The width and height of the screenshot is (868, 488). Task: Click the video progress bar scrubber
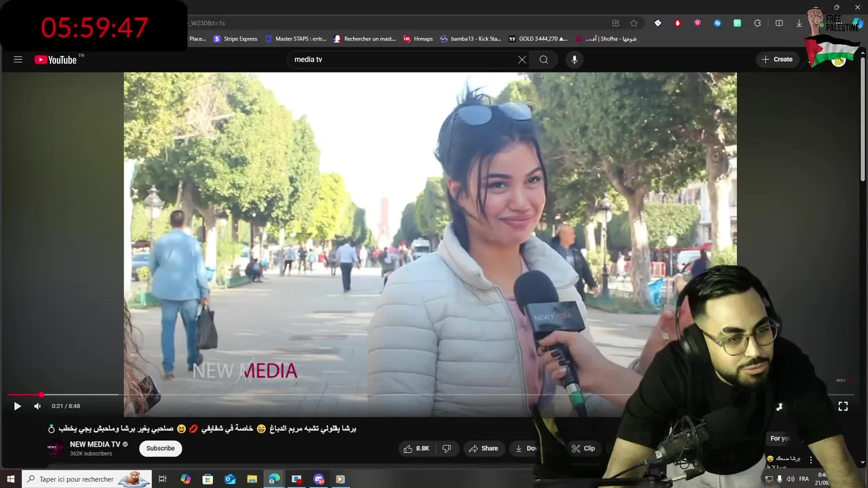pos(41,394)
